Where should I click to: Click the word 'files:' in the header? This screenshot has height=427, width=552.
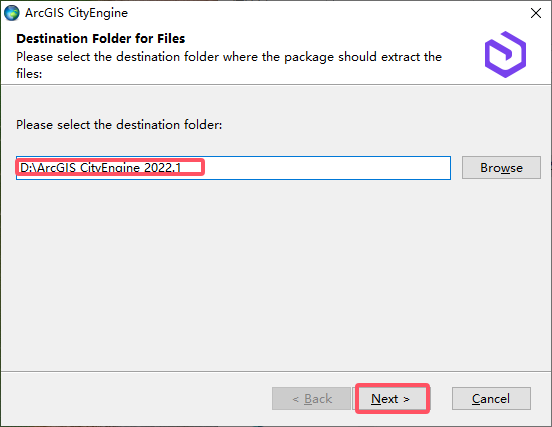(29, 74)
